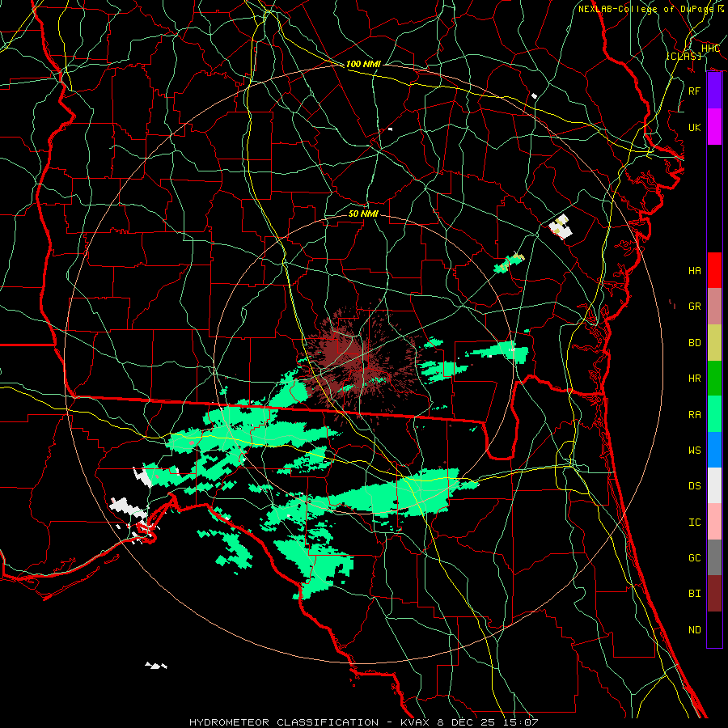Click the GC ground clutter gray swatch
This screenshot has height=728, width=728.
(x=714, y=557)
